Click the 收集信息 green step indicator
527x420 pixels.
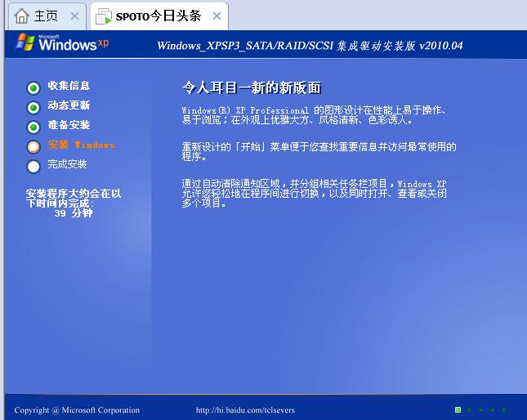click(x=33, y=87)
